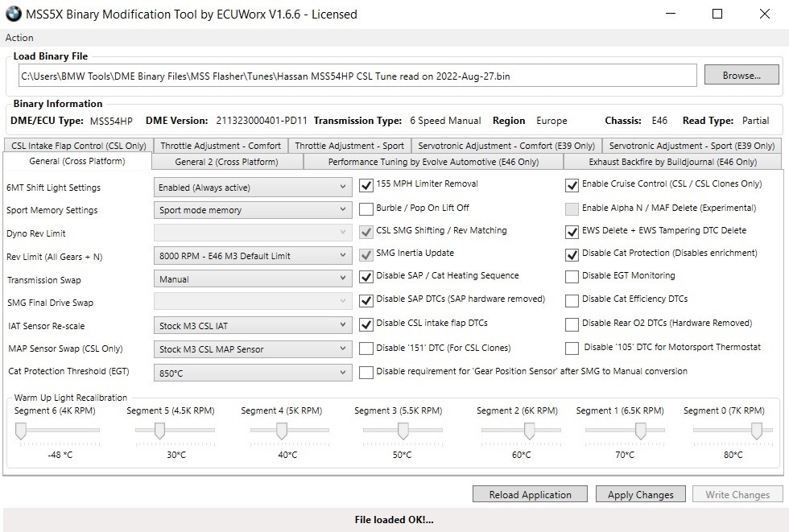Click the 'Partial' Read Type value

[x=755, y=121]
